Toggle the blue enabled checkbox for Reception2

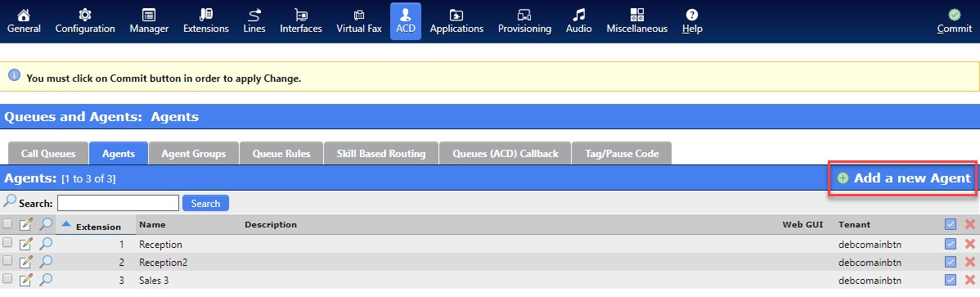[951, 261]
